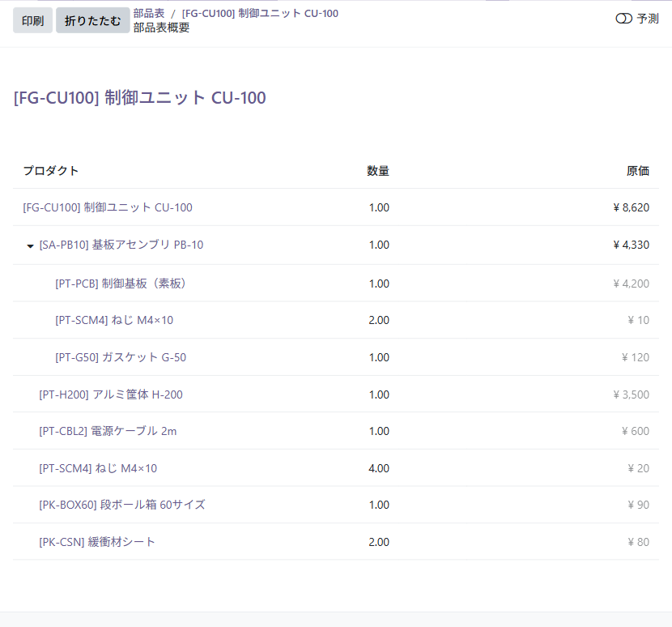Open the 部品表 breadcrumb link

click(149, 14)
